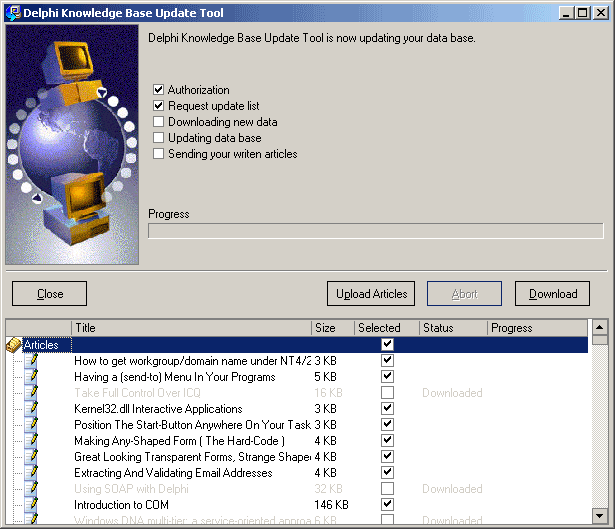This screenshot has height=529, width=615.
Task: Uncheck 'Making Any-Shaped Form' Selected box
Action: [388, 441]
